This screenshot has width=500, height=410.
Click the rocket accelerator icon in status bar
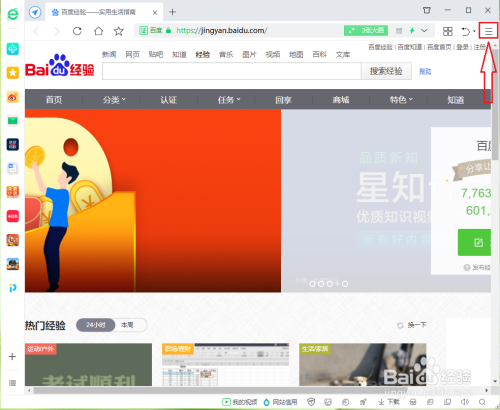point(363,402)
